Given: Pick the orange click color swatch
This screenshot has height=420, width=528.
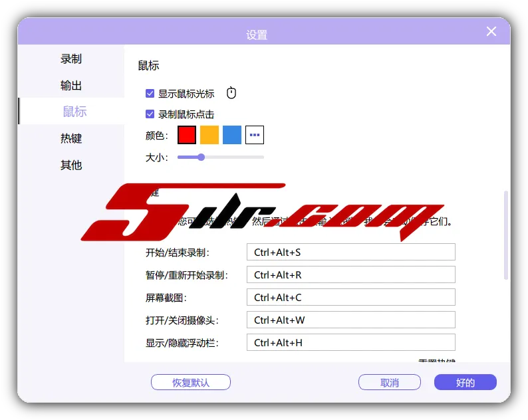Looking at the screenshot, I should pos(209,135).
